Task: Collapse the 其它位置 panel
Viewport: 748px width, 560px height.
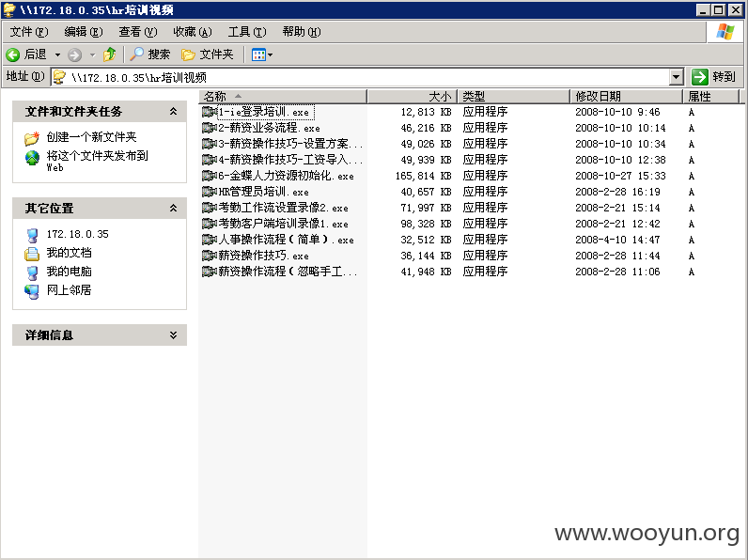Action: (x=173, y=209)
